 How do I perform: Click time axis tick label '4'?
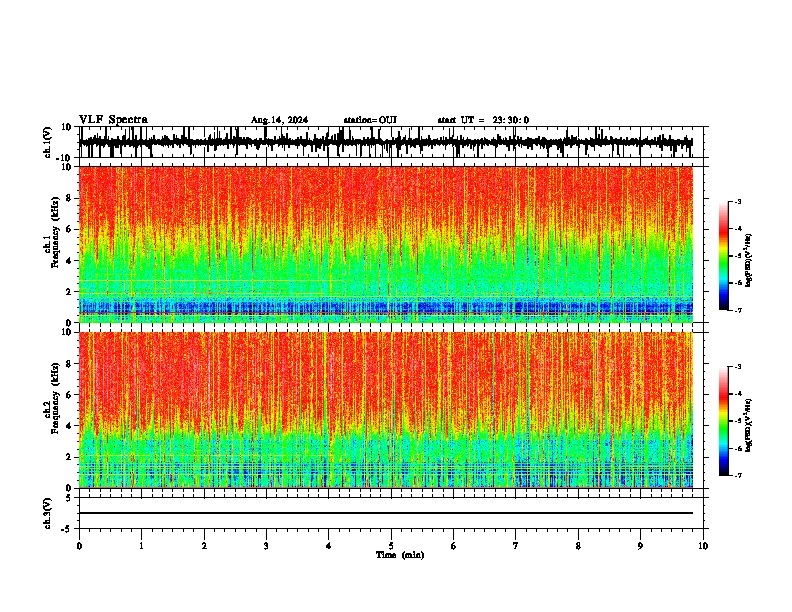coord(329,546)
